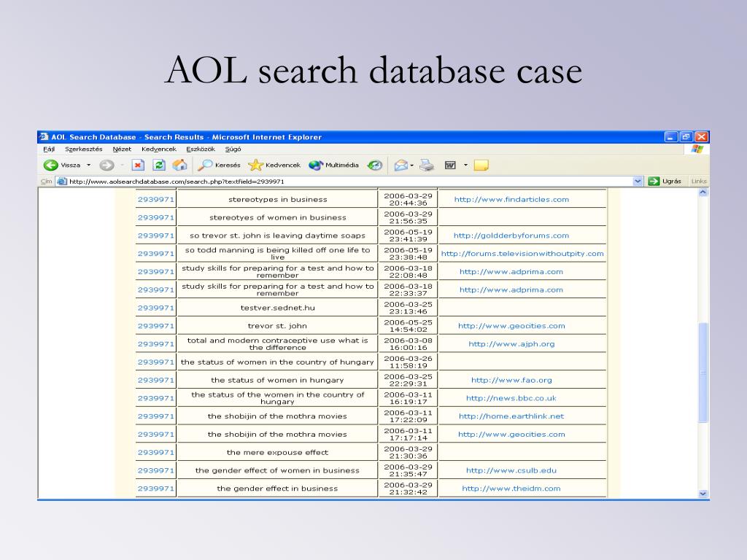Open the http://goldderbyforums.com link

511,236
